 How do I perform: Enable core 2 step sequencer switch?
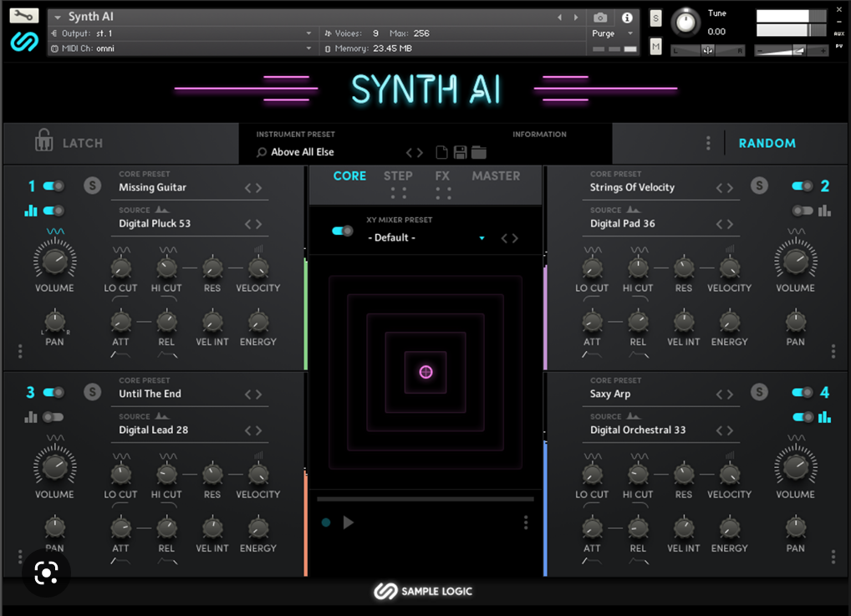[x=803, y=211]
